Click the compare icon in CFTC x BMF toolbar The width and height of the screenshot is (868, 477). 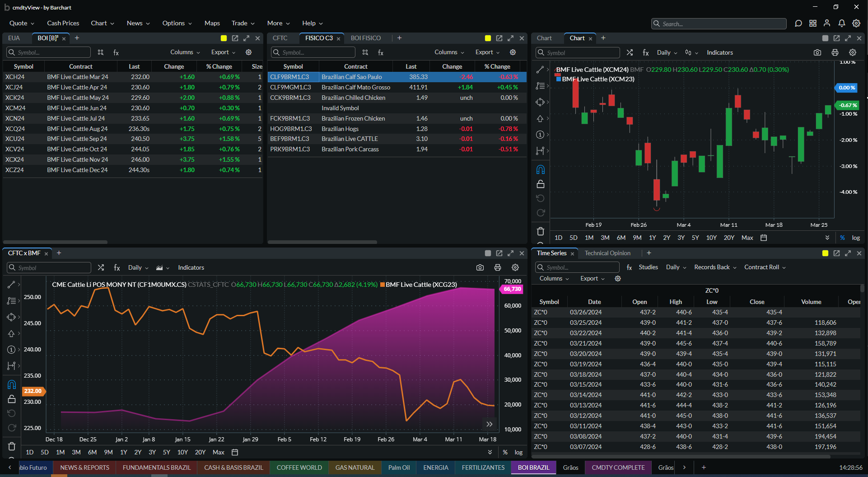[101, 267]
